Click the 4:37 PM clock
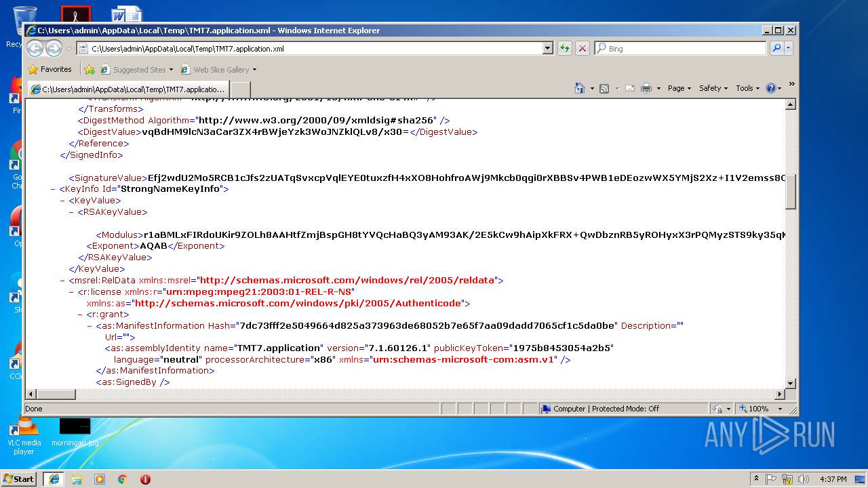The width and height of the screenshot is (868, 488). 833,479
